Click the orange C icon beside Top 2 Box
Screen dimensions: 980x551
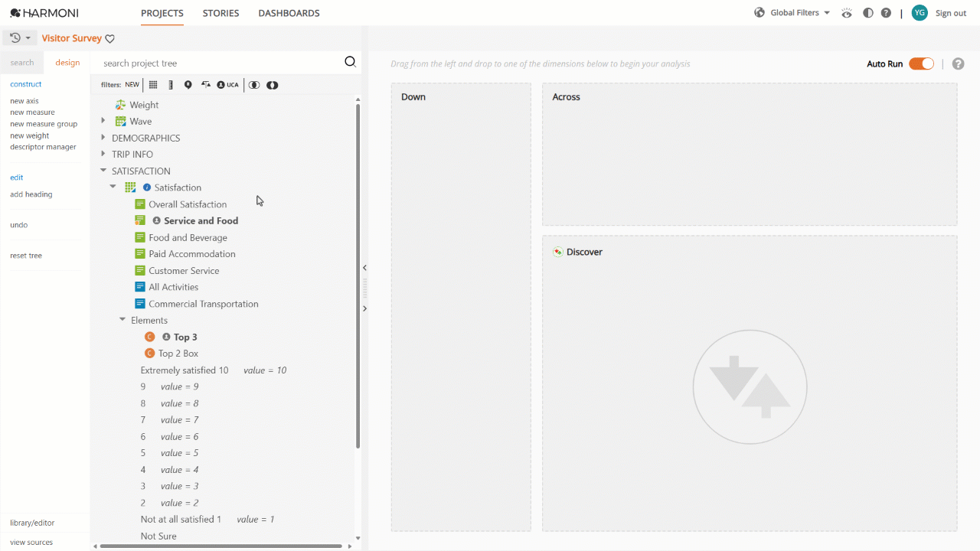pyautogui.click(x=150, y=354)
